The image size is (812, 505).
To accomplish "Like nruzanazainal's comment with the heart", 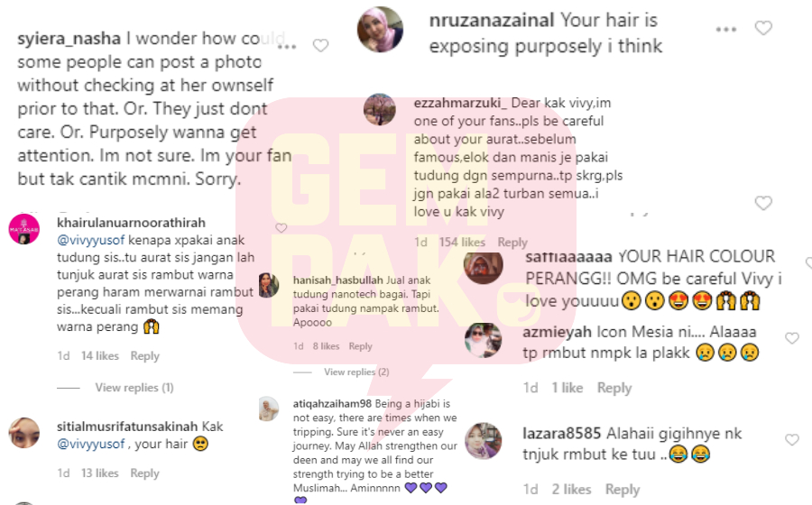I will tap(762, 28).
